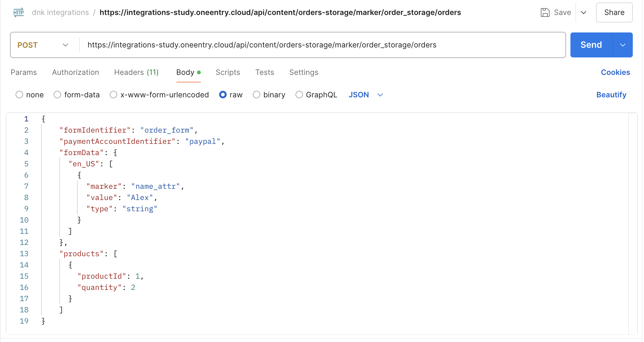Click the Save floppy disk icon
Image resolution: width=644 pixels, height=342 pixels.
(545, 12)
